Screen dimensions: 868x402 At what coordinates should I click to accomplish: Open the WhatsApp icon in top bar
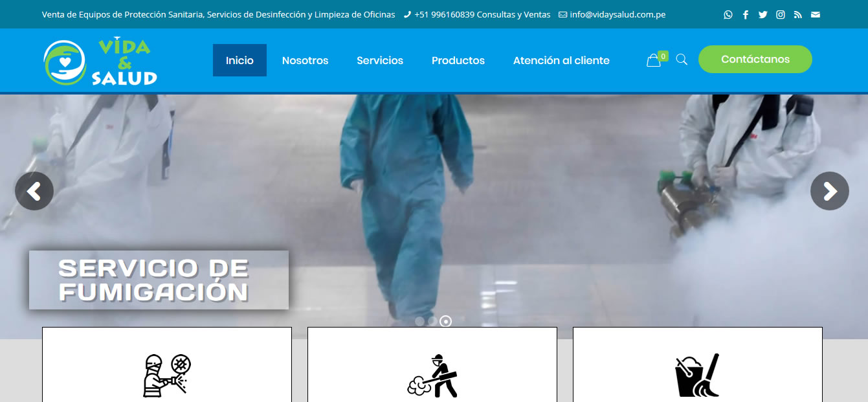[x=728, y=14]
